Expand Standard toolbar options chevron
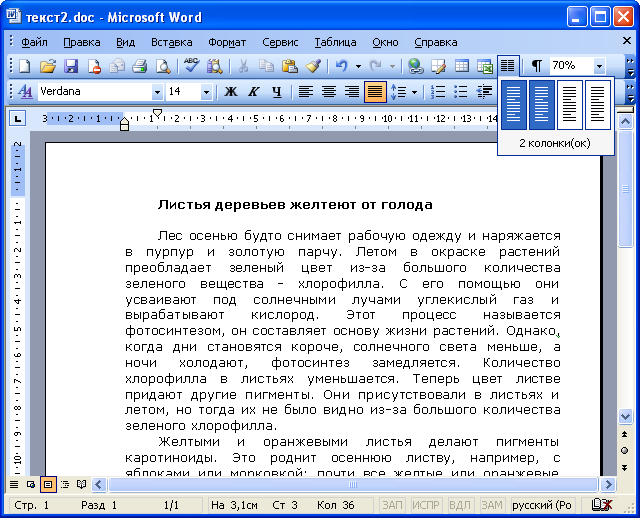 point(630,67)
